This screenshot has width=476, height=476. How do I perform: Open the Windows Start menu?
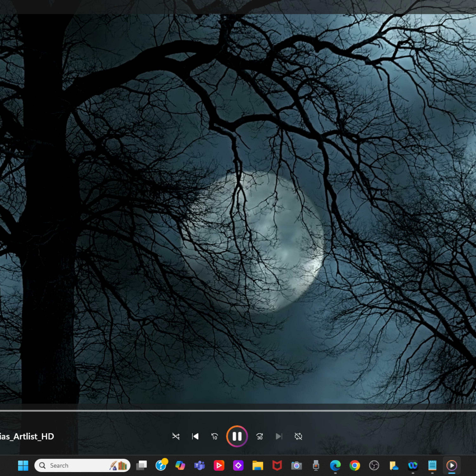(x=23, y=465)
